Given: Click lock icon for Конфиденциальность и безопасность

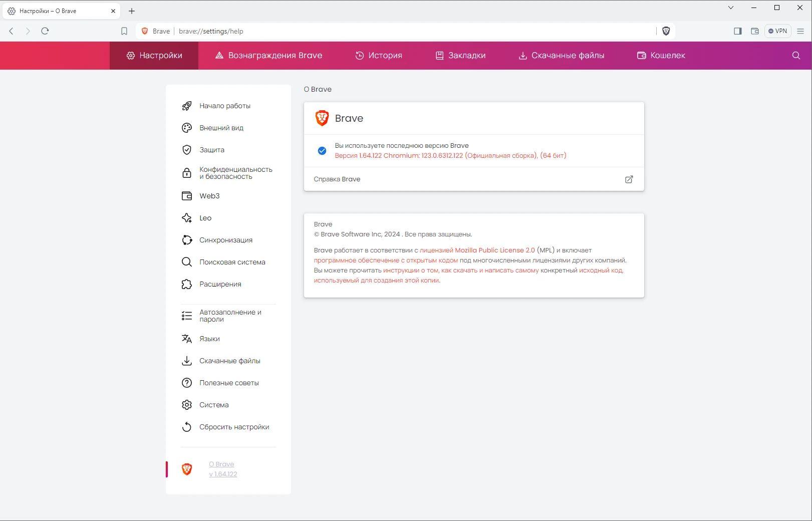Looking at the screenshot, I should coord(187,173).
